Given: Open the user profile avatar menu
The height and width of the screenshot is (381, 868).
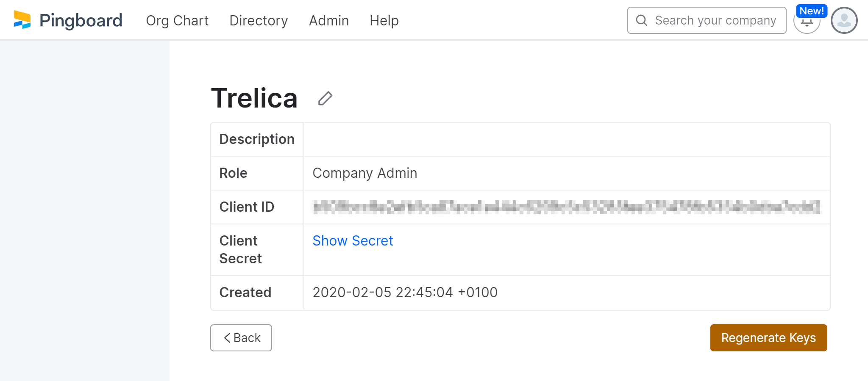Looking at the screenshot, I should [844, 20].
